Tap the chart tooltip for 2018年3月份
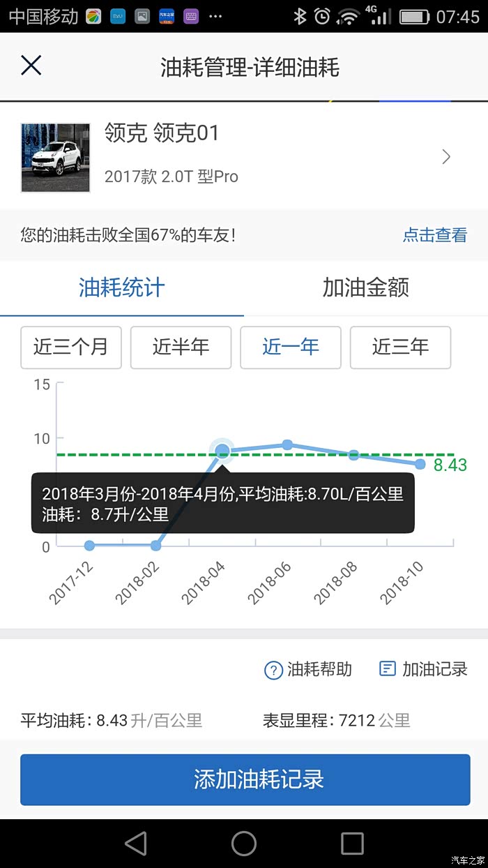This screenshot has width=488, height=868. coord(223,503)
